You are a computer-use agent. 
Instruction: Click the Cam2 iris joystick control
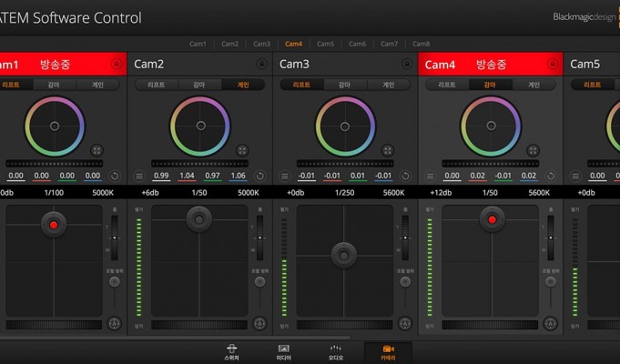[198, 219]
